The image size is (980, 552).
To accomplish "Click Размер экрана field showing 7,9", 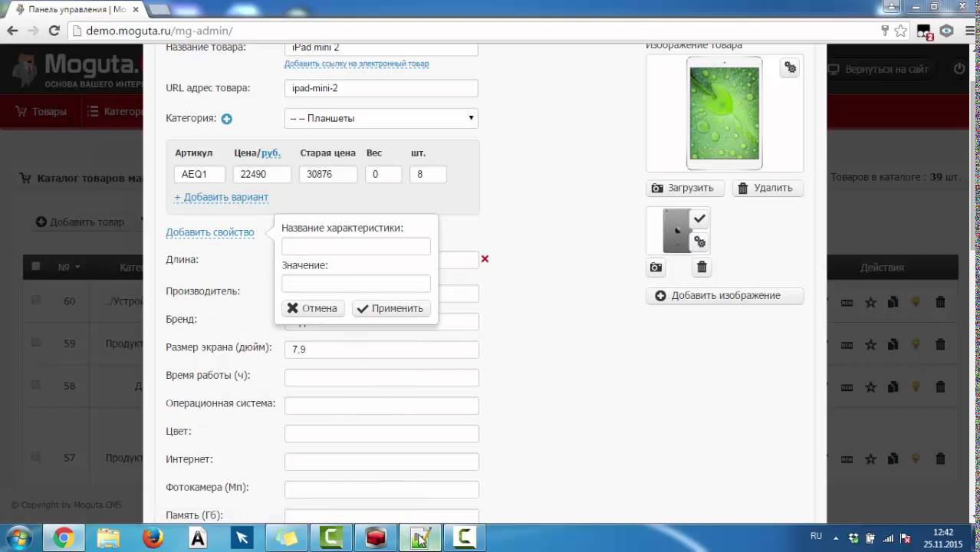I will (x=381, y=349).
